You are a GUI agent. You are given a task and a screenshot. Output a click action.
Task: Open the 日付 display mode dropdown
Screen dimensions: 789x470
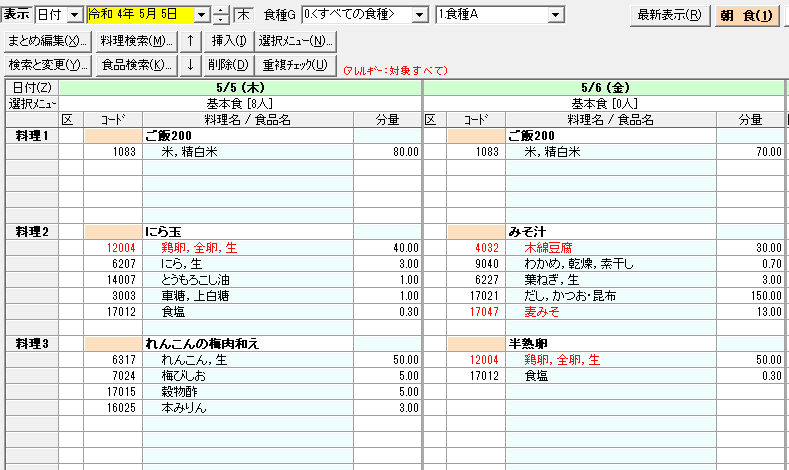[74, 15]
